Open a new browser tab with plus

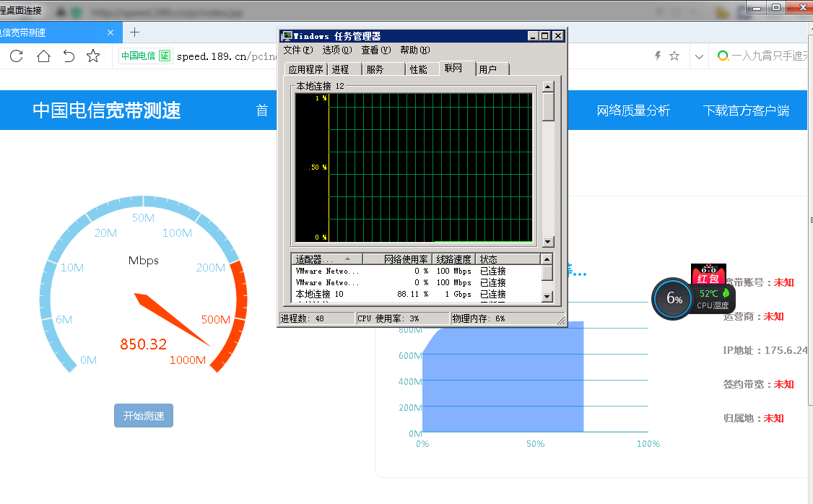pyautogui.click(x=135, y=32)
